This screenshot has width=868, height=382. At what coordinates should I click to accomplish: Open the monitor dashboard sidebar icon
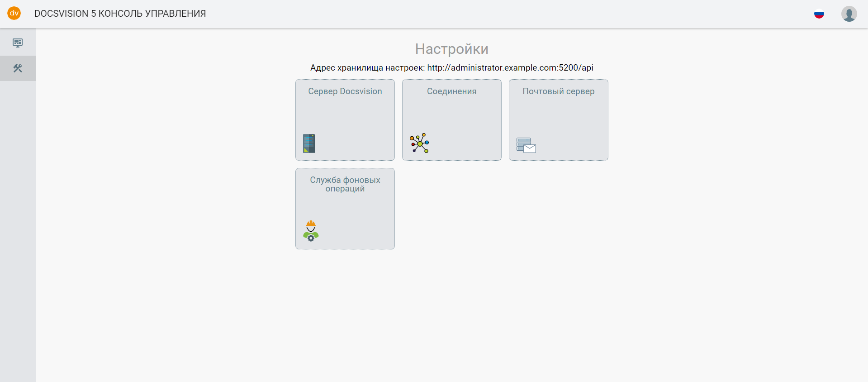pyautogui.click(x=18, y=43)
